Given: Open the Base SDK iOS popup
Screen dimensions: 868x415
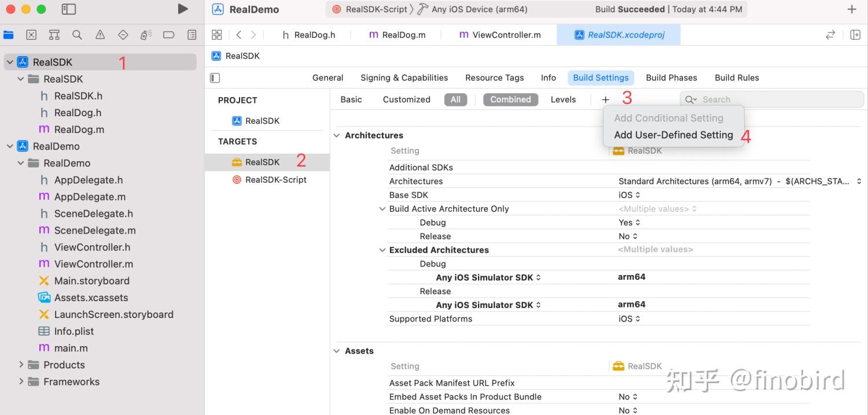Looking at the screenshot, I should pyautogui.click(x=630, y=195).
